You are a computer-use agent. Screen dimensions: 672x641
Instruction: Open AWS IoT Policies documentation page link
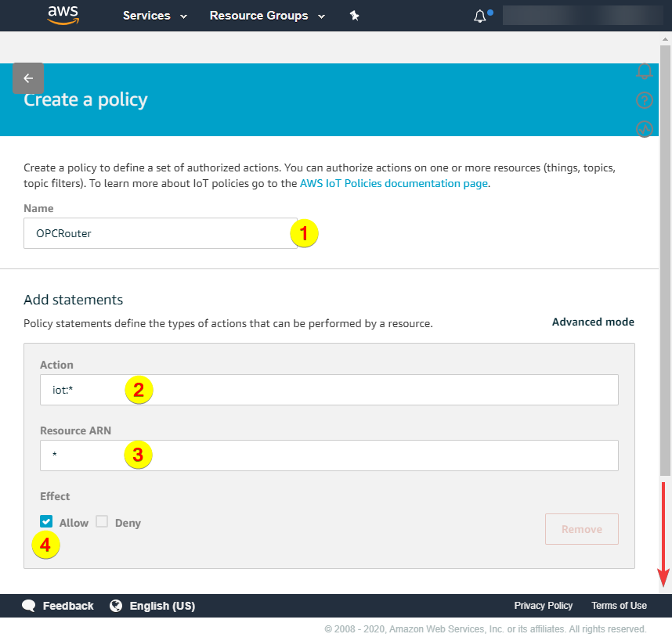393,183
